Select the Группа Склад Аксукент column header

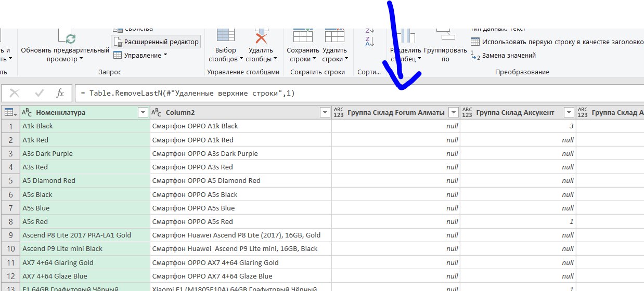518,112
